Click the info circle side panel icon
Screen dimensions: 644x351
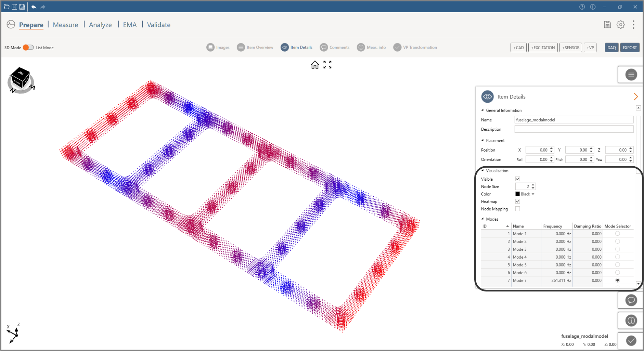[631, 321]
